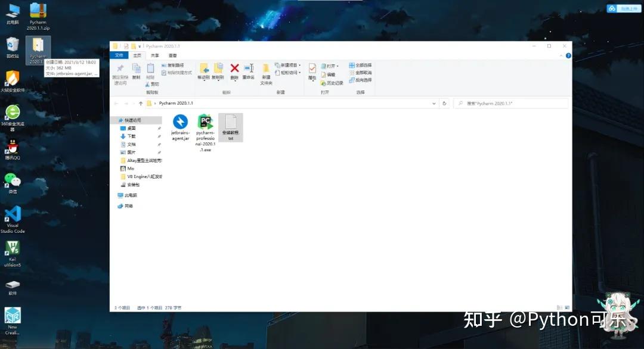Click Pycharm 2020.1.1 in address bar
Viewport: 644px width, 349px height.
tap(176, 104)
